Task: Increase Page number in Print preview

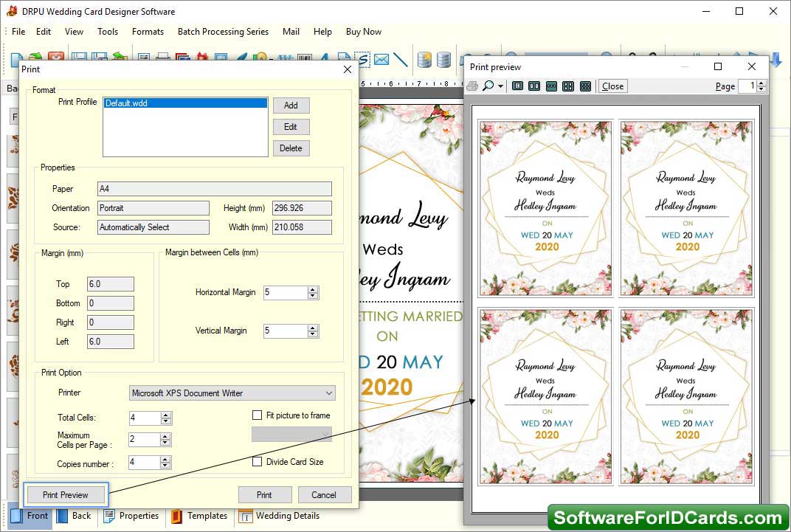Action: 761,83
